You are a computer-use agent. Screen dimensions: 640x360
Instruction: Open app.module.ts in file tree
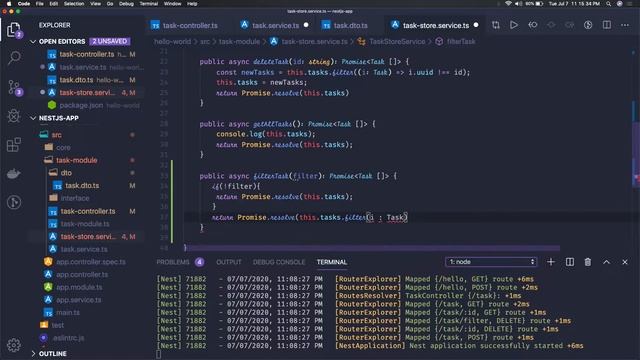(x=79, y=287)
